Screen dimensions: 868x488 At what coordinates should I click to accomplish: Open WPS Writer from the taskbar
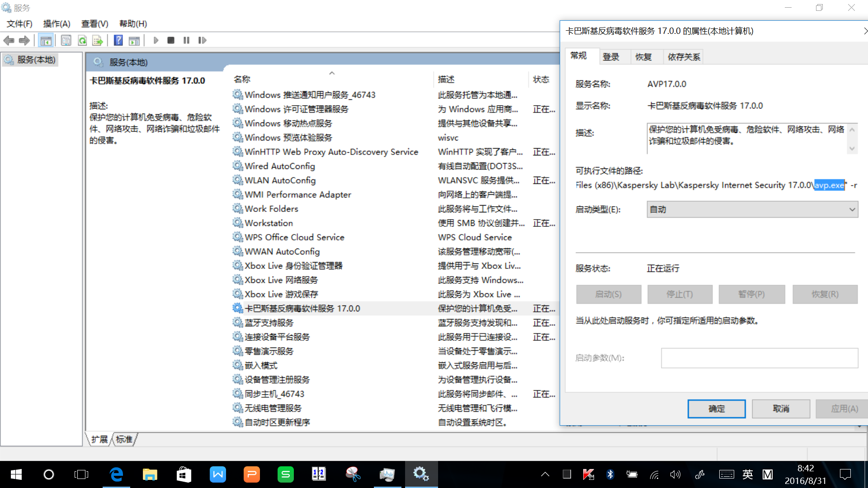(217, 474)
